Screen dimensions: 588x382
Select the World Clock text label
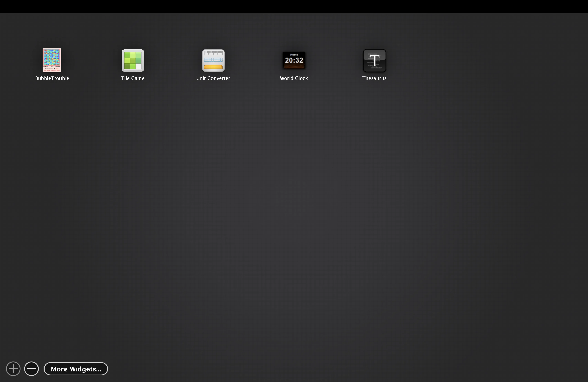click(x=294, y=78)
